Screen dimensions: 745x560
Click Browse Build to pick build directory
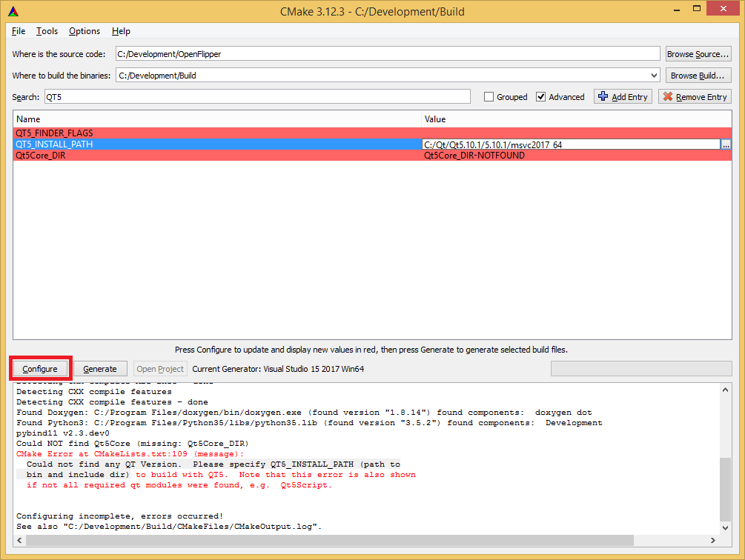[x=698, y=74]
